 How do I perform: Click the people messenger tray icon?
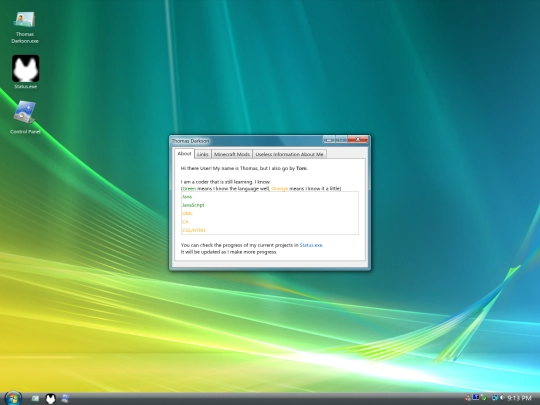[x=468, y=397]
